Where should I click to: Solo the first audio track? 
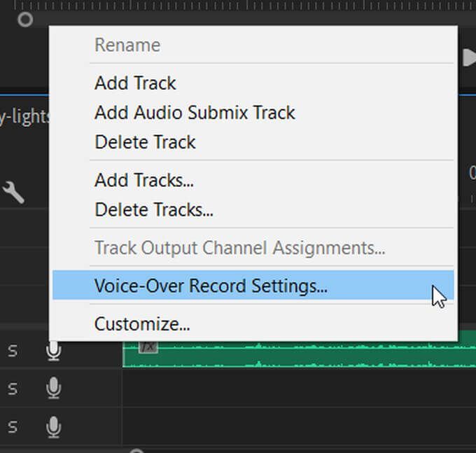coord(13,351)
